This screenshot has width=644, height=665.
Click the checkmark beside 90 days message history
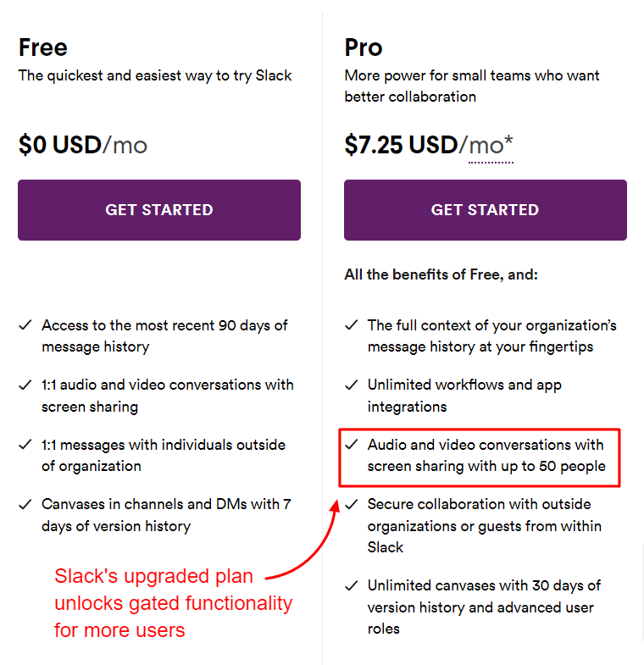click(25, 325)
